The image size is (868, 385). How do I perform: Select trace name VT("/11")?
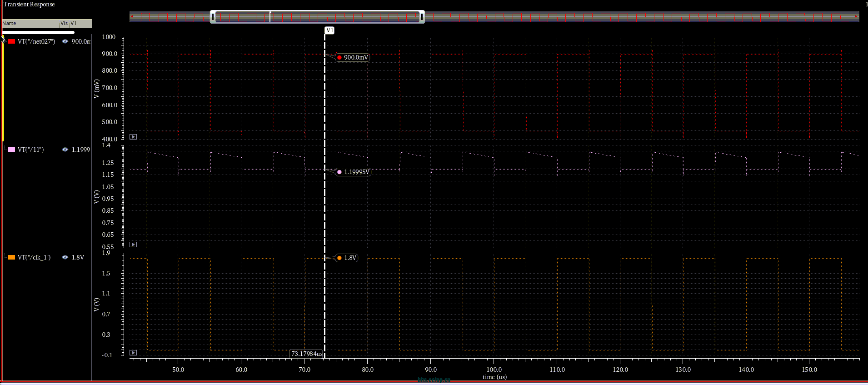30,150
